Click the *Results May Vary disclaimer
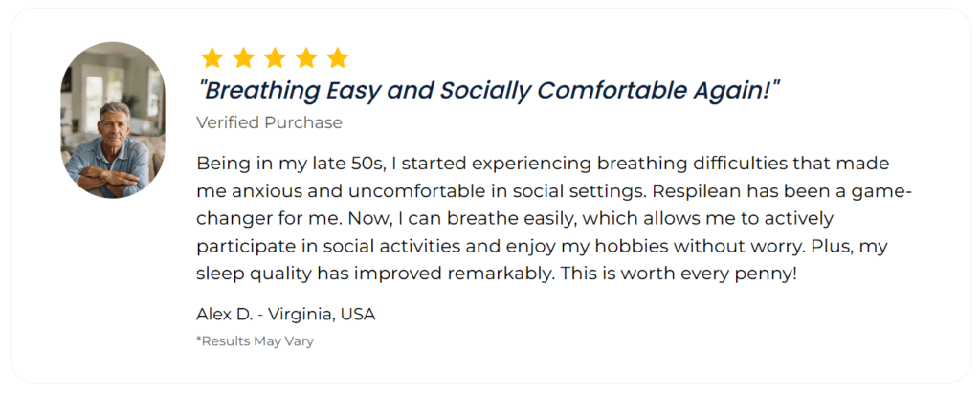This screenshot has width=980, height=395. [x=255, y=341]
